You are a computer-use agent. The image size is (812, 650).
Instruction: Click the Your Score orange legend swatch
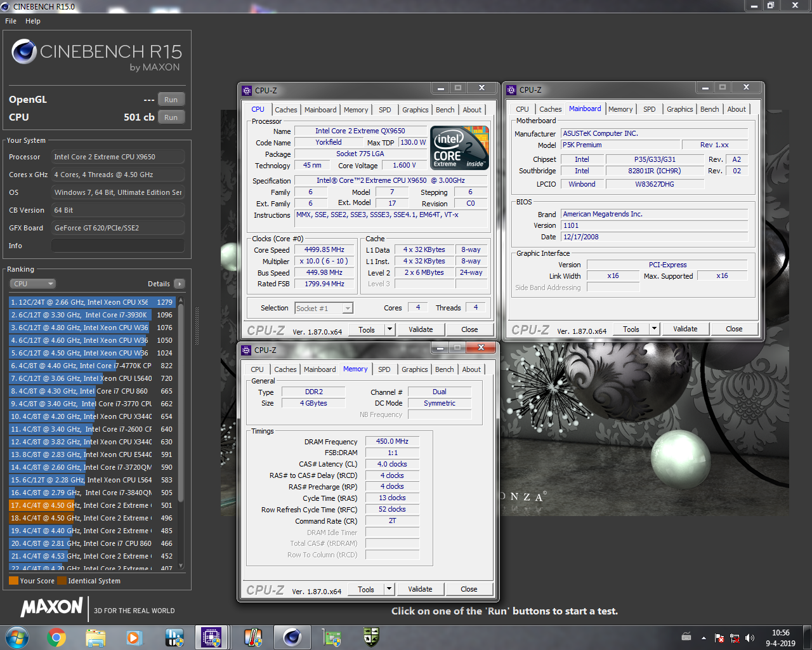13,581
